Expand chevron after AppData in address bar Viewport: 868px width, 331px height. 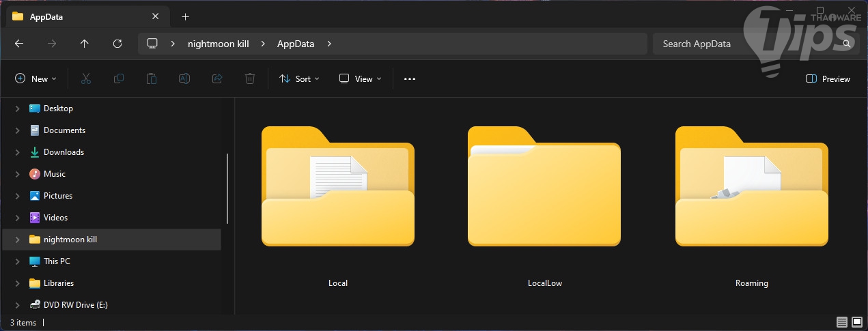pos(329,44)
